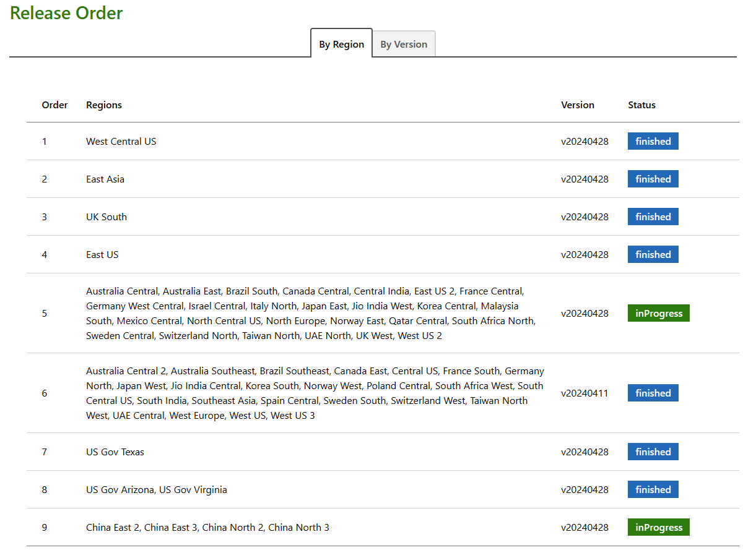Click the finished status for East Asia
The width and height of the screenshot is (756, 558).
click(x=653, y=179)
